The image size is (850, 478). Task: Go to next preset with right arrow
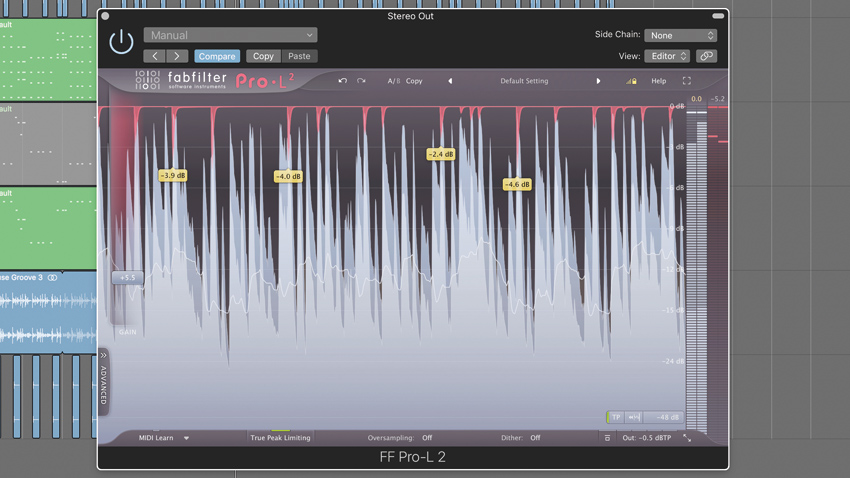[177, 56]
